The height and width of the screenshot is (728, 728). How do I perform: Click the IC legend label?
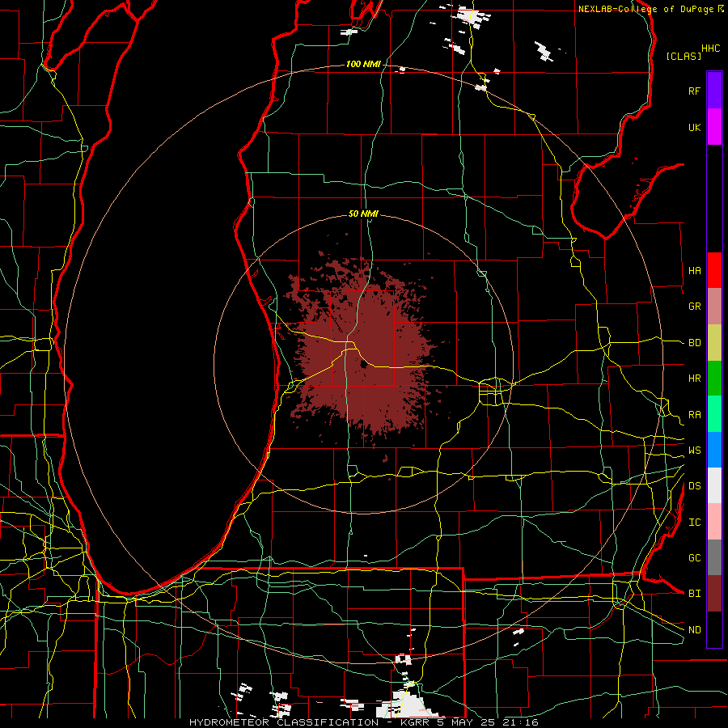(694, 523)
